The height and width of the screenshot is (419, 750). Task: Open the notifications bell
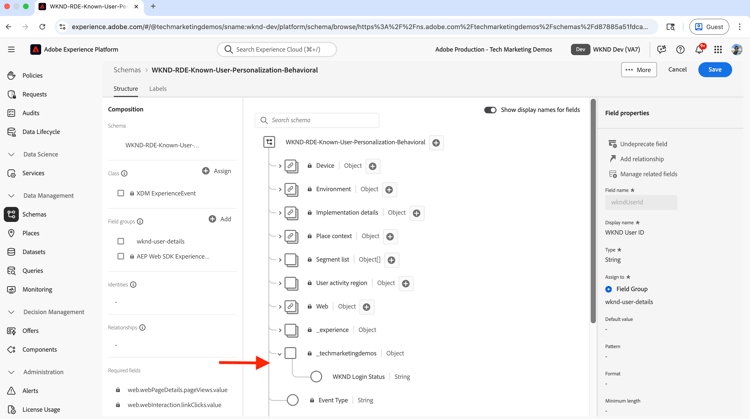pyautogui.click(x=699, y=49)
